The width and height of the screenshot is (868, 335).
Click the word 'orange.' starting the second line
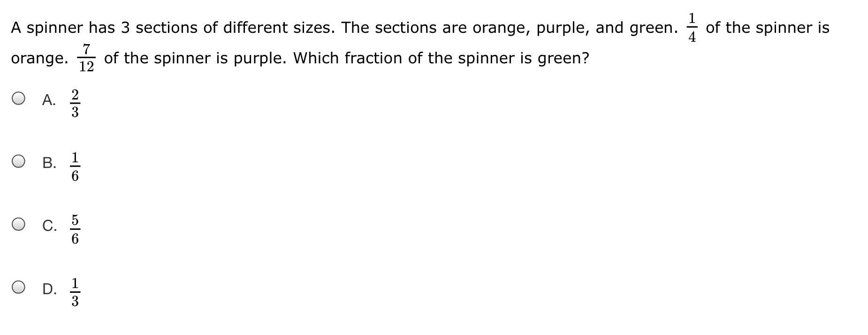[39, 59]
